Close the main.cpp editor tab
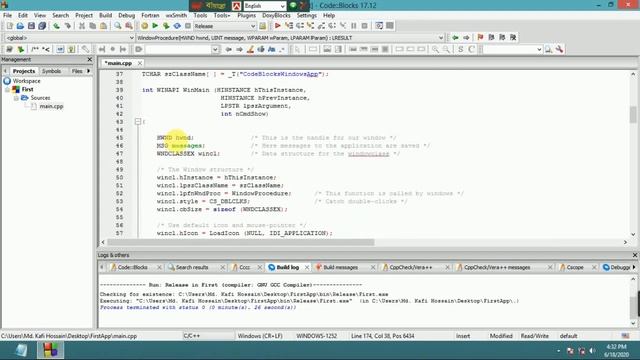The height and width of the screenshot is (360, 640). (x=140, y=63)
